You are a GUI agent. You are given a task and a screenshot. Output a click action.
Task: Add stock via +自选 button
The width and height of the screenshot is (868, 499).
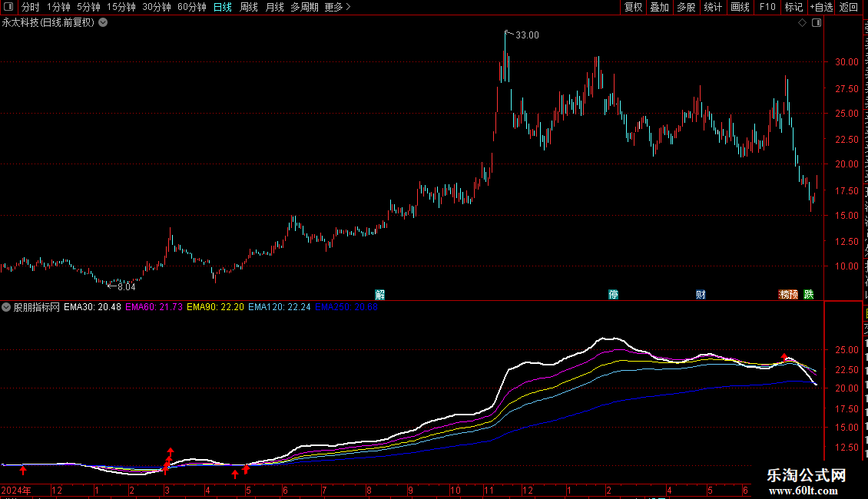pyautogui.click(x=821, y=7)
